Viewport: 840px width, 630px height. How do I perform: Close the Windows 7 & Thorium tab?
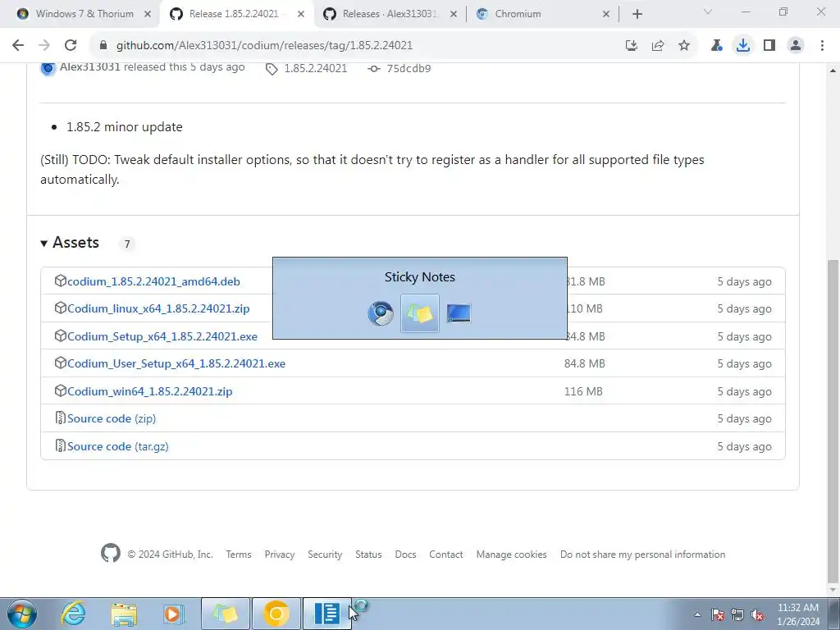click(x=148, y=14)
